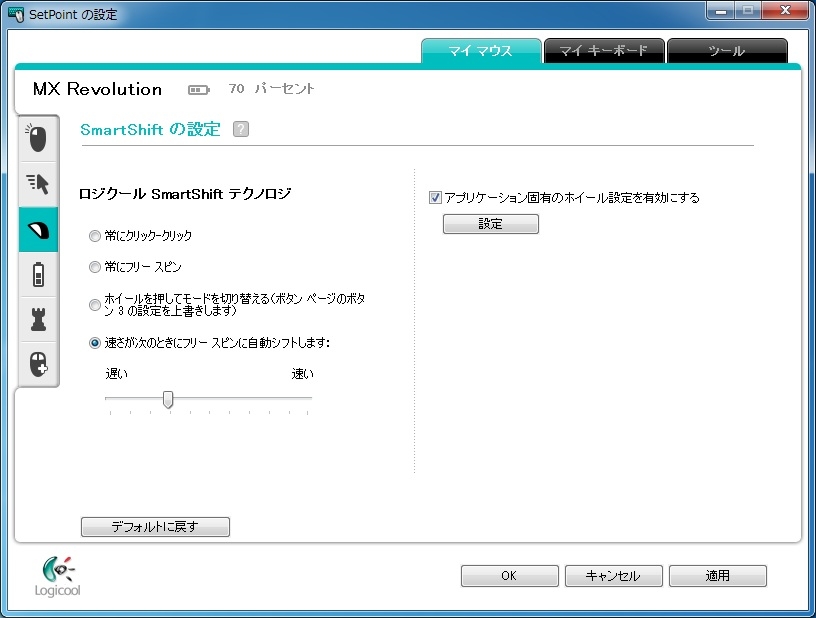Image resolution: width=816 pixels, height=618 pixels.
Task: Open the battery status sidebar icon
Action: click(38, 275)
